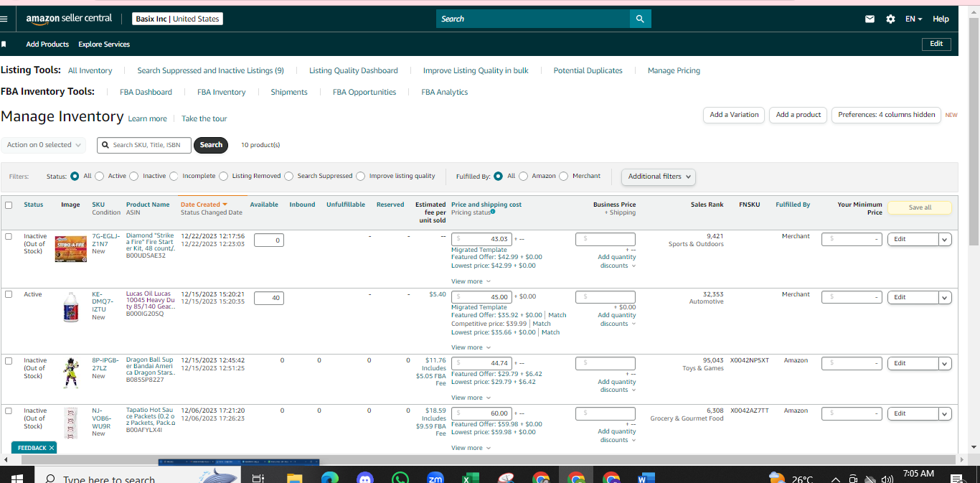980x483 pixels.
Task: Click the info icon next to Pricing status
Action: (x=492, y=212)
